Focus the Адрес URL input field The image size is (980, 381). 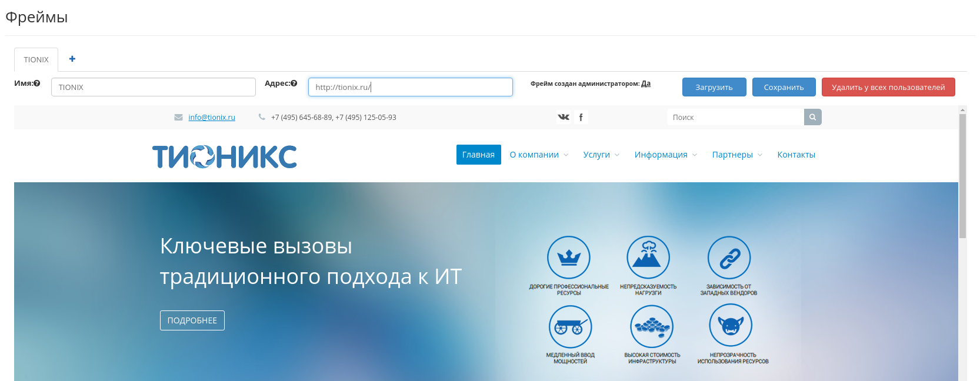410,87
